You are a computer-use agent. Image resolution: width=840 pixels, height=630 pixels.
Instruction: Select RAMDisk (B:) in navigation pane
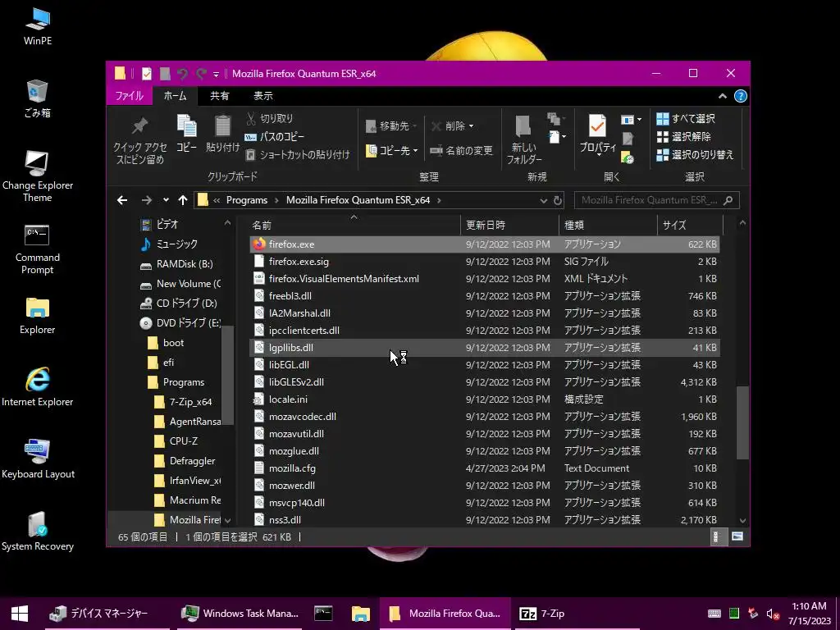(177, 264)
